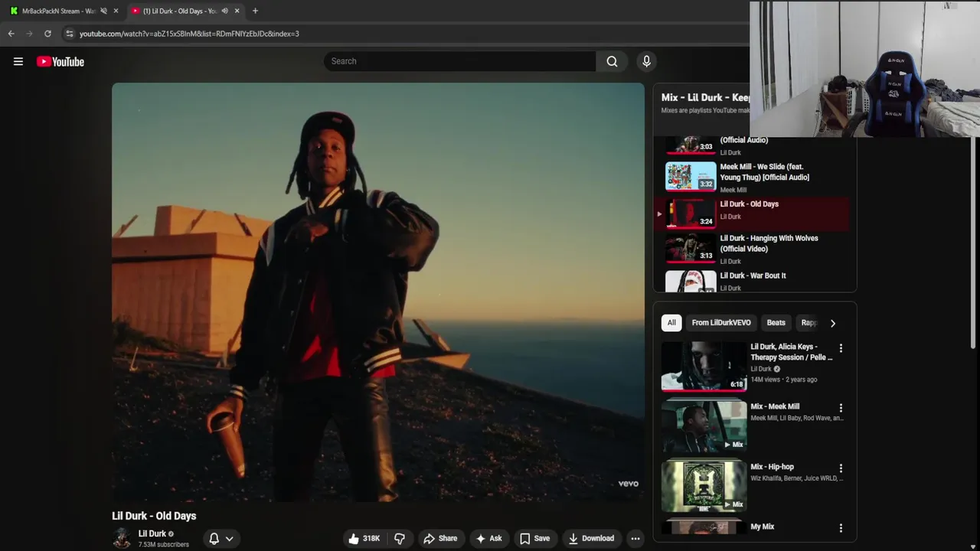
Task: Open options menu for Mix - Hip-hop
Action: [841, 468]
